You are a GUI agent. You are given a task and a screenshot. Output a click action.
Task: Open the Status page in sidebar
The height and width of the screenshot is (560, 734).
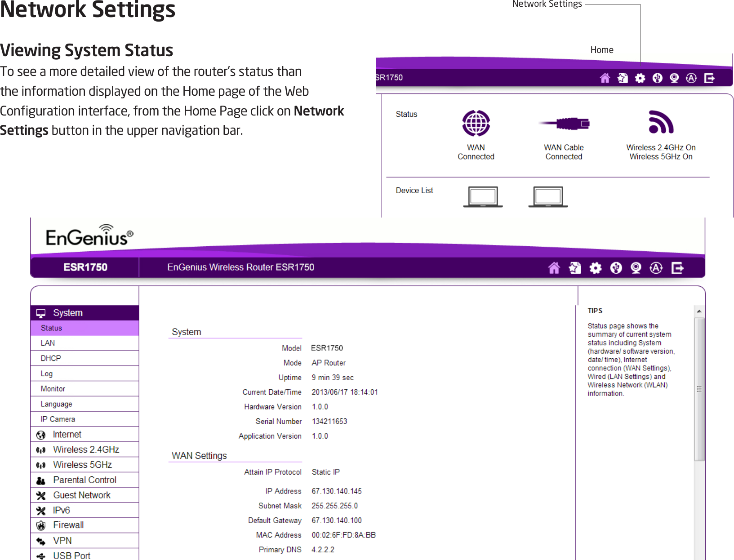(85, 328)
